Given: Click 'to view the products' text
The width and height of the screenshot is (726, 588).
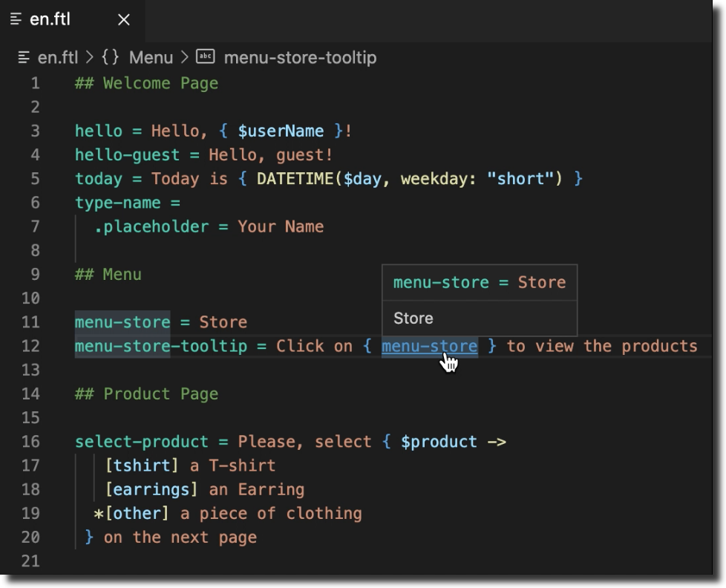Looking at the screenshot, I should pyautogui.click(x=602, y=346).
